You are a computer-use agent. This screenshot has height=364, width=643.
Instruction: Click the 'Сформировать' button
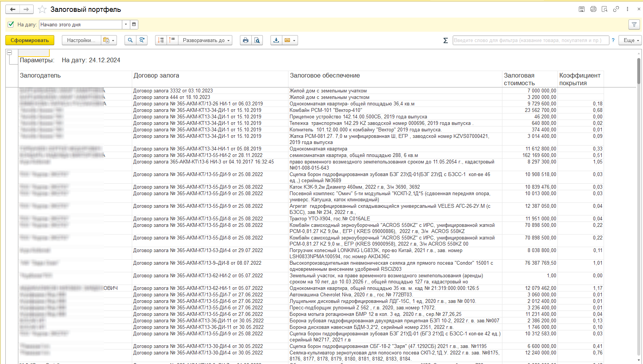point(30,40)
